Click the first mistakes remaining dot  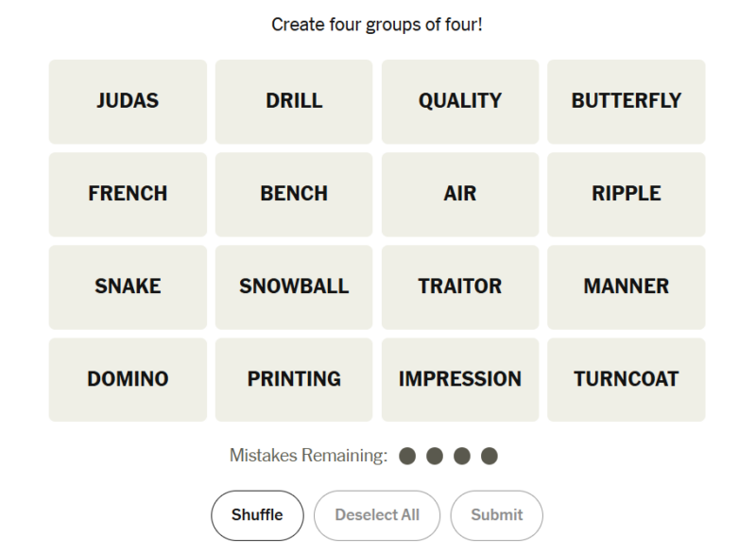pos(408,457)
